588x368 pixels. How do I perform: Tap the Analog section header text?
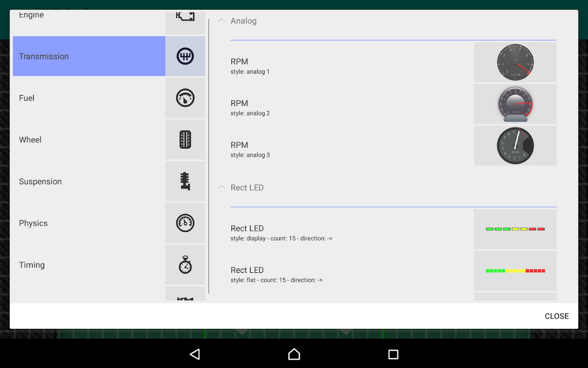[243, 21]
